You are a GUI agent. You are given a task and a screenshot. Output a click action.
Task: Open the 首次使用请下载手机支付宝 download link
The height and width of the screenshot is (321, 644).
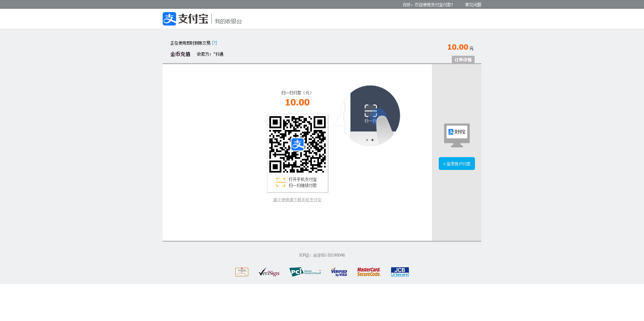pos(297,200)
